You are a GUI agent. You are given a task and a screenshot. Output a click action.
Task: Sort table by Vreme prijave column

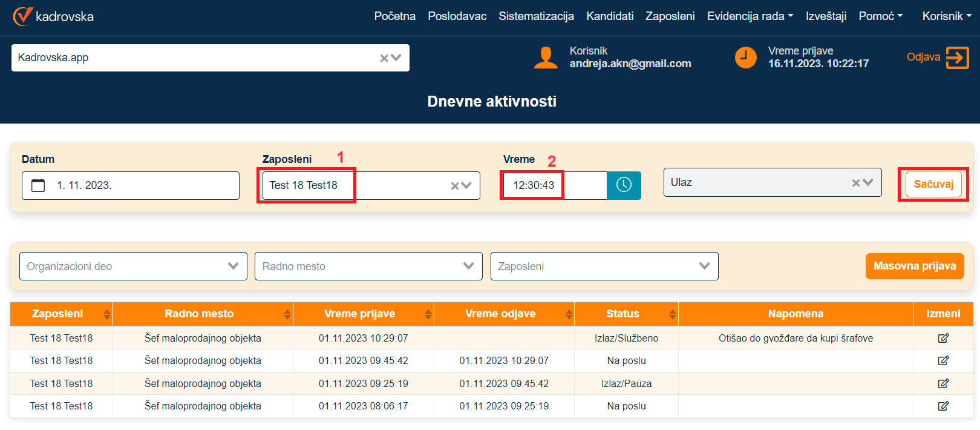428,314
